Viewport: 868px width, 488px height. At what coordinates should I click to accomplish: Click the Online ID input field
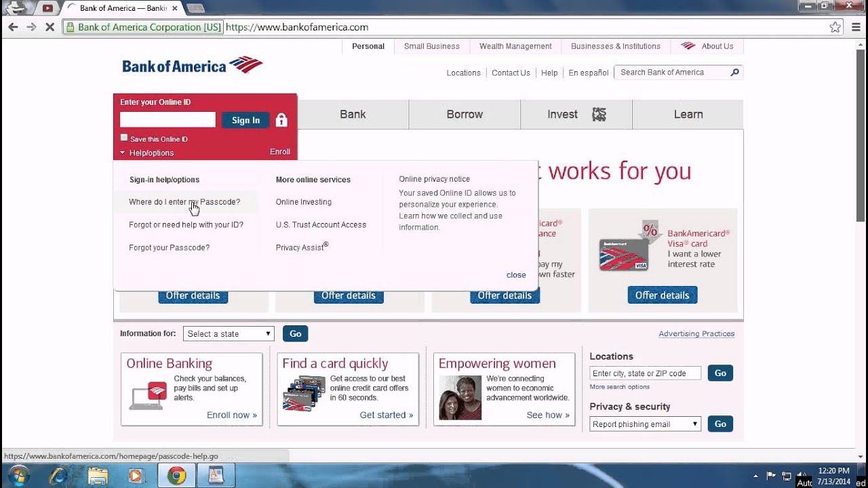pyautogui.click(x=167, y=120)
